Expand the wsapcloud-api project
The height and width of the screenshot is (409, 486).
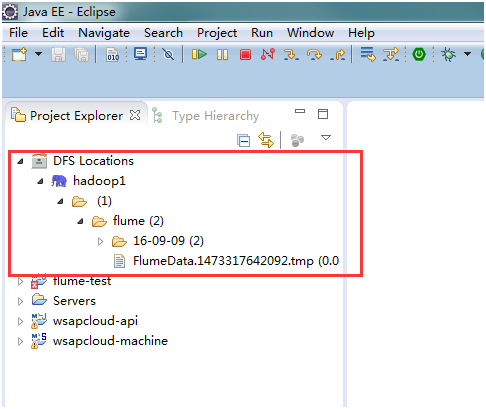click(x=20, y=321)
